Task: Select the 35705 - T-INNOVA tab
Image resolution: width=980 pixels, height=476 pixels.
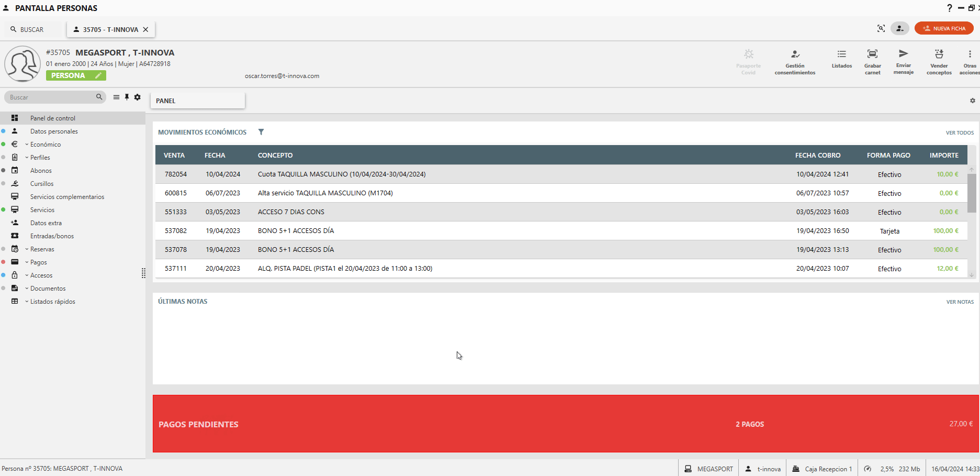Action: click(x=110, y=29)
